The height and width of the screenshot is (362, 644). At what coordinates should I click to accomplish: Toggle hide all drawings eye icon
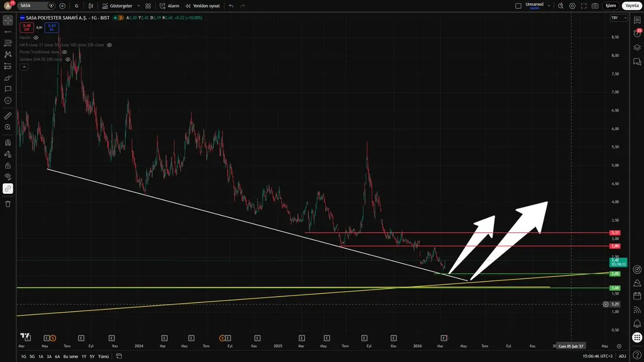(x=8, y=177)
